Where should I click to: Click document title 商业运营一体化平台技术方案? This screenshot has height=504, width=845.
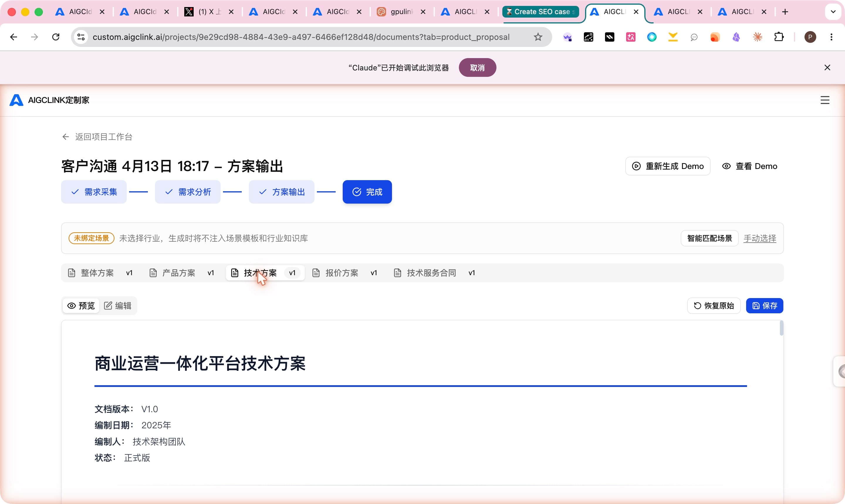(x=200, y=364)
